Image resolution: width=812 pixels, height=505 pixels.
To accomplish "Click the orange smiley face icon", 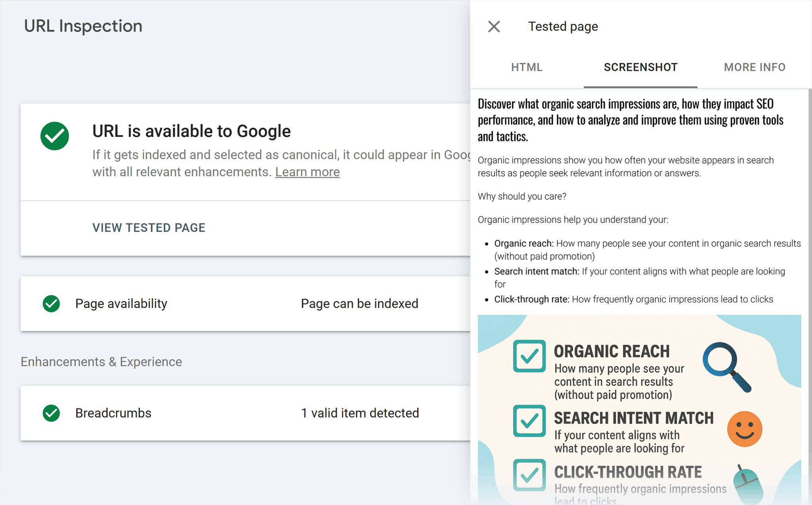I will pos(744,429).
